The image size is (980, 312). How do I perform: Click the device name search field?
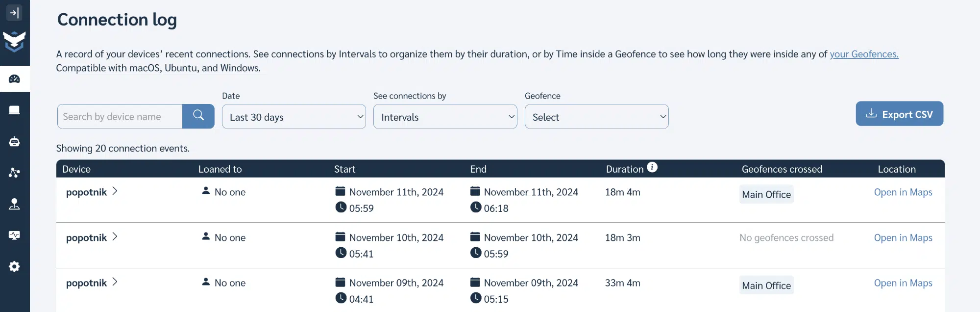(120, 116)
